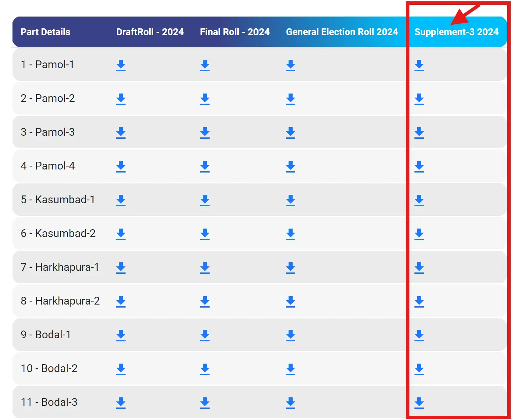This screenshot has width=513, height=420.
Task: Click the Supplement-3 2024 column header
Action: (456, 32)
